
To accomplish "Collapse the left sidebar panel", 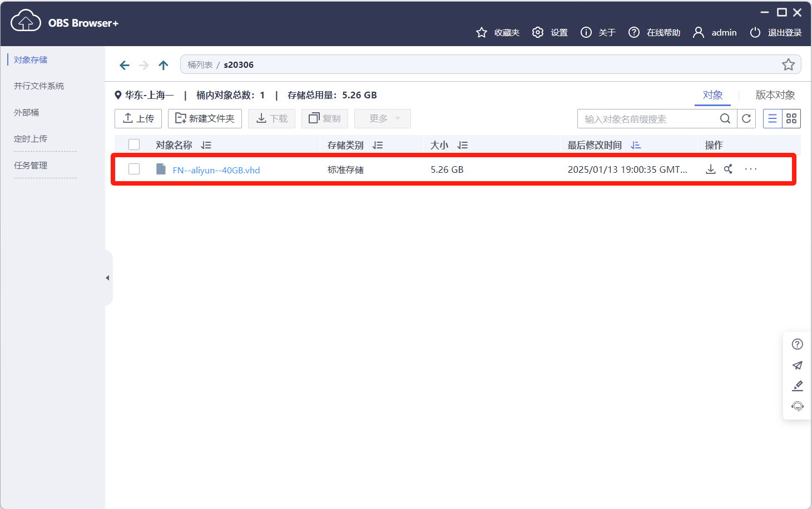I will click(107, 278).
